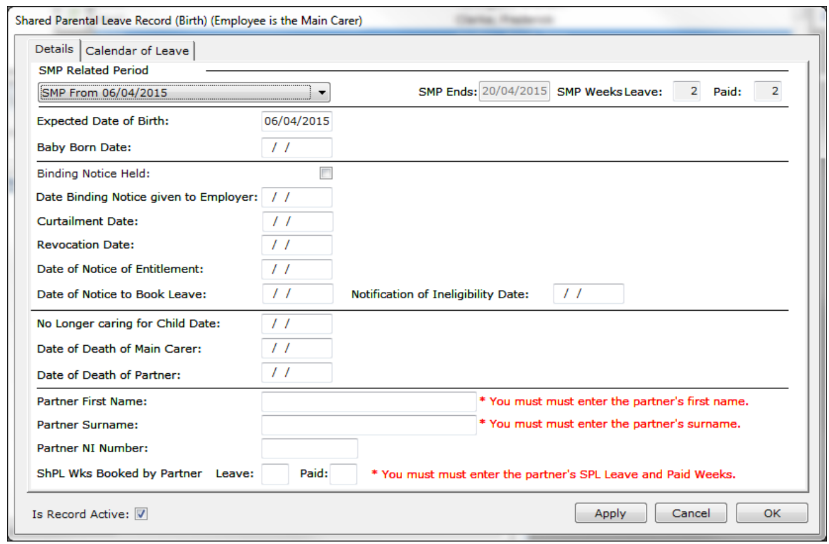Image resolution: width=829 pixels, height=544 pixels.
Task: Click the No Longer caring for Child Date field
Action: 297,324
